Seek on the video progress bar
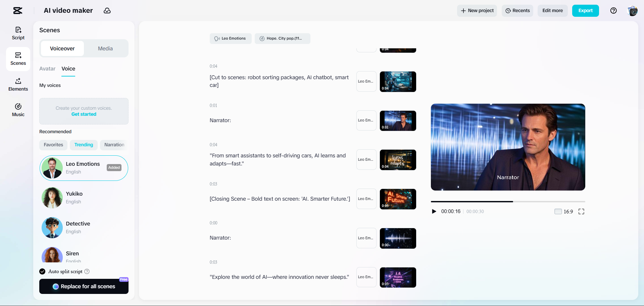Screen dimensions: 644x306 pos(508,202)
